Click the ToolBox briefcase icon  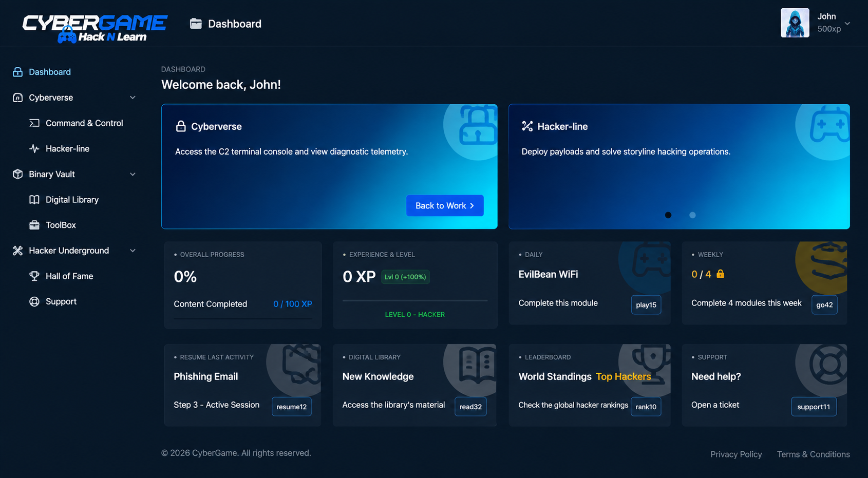34,225
